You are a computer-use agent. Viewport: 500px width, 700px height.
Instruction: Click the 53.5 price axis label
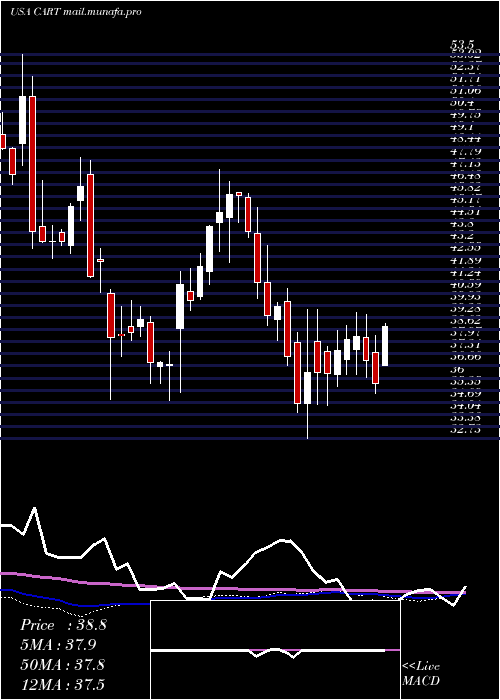pos(462,45)
